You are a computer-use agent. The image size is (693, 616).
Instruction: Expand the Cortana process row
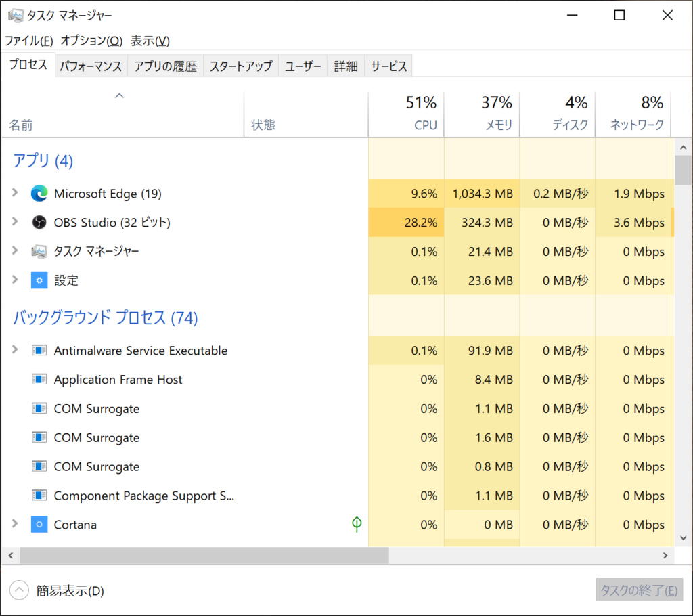(x=15, y=523)
